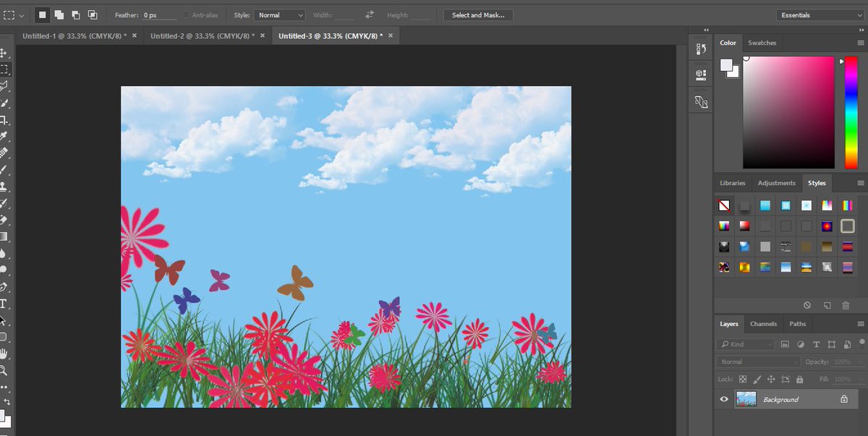Toggle Anti-alias checkbox
This screenshot has width=868, height=436.
[x=187, y=14]
